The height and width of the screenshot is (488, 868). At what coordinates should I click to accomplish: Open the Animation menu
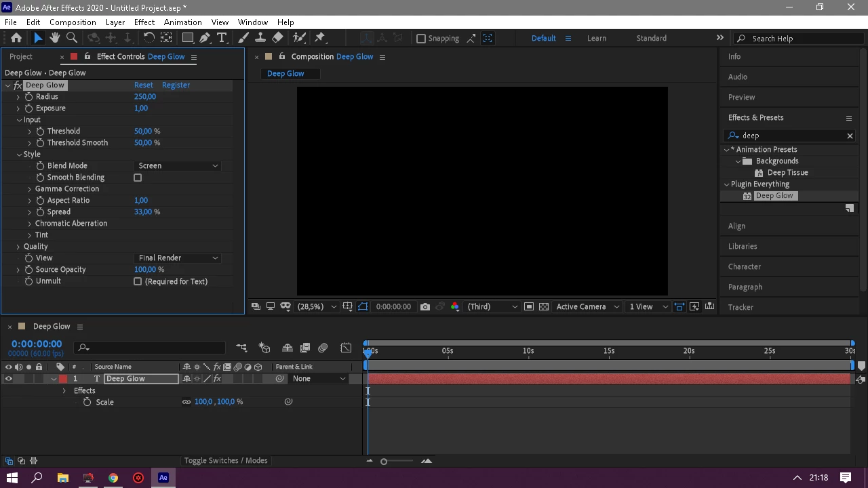(x=182, y=22)
